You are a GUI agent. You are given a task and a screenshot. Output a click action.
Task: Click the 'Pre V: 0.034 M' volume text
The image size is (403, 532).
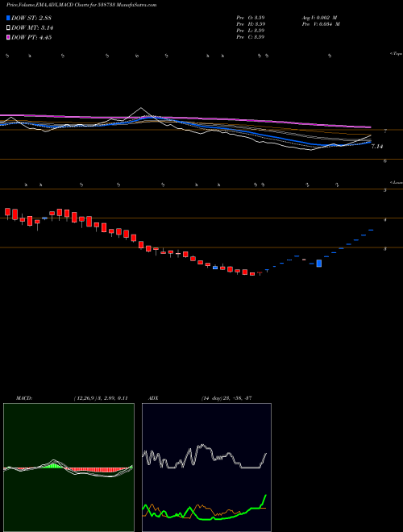[322, 24]
